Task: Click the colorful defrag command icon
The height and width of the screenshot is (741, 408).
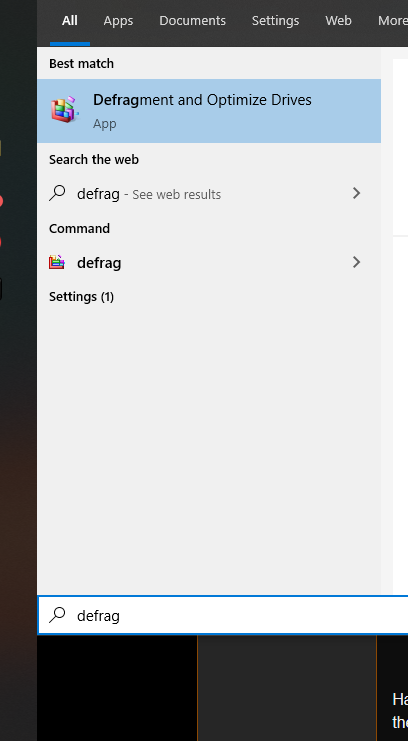Action: [57, 262]
